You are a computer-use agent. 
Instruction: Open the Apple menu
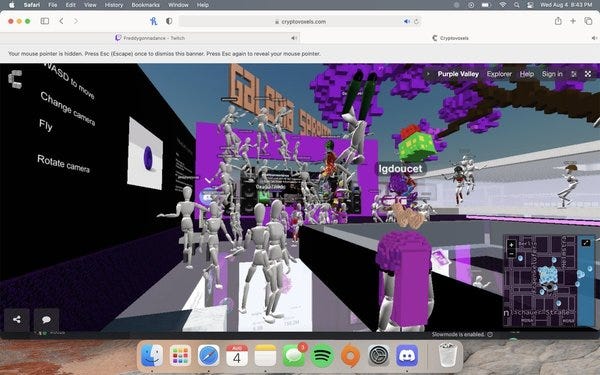(11, 5)
